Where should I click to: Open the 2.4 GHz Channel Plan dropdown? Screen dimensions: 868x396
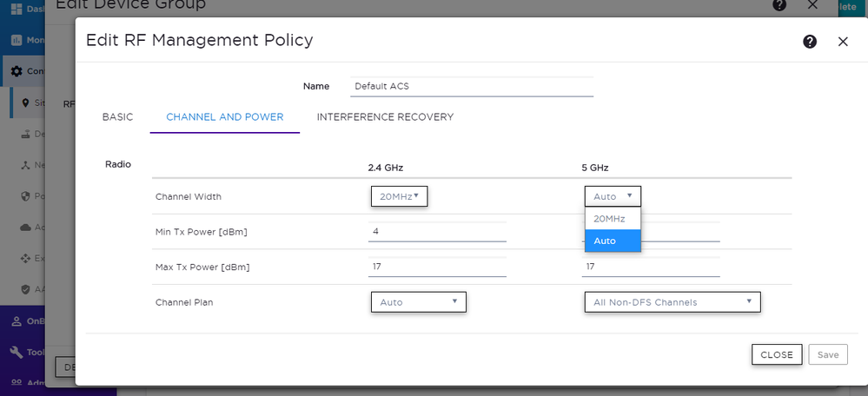(418, 302)
